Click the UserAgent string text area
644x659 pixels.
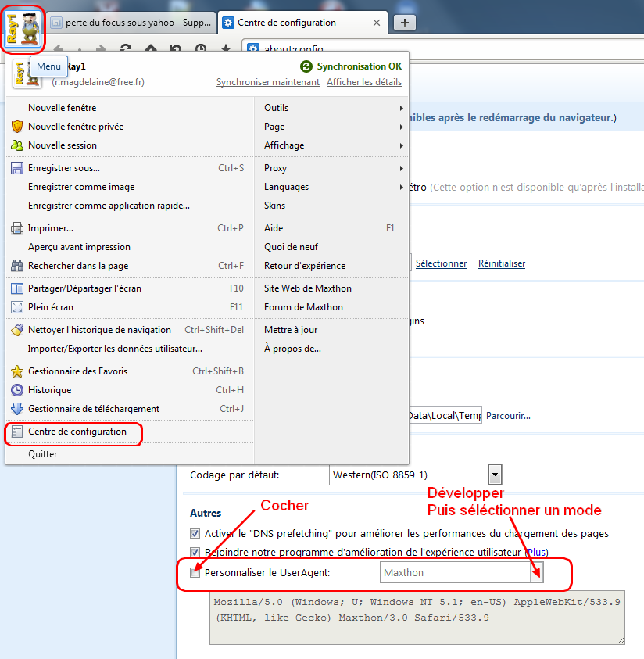[417, 618]
